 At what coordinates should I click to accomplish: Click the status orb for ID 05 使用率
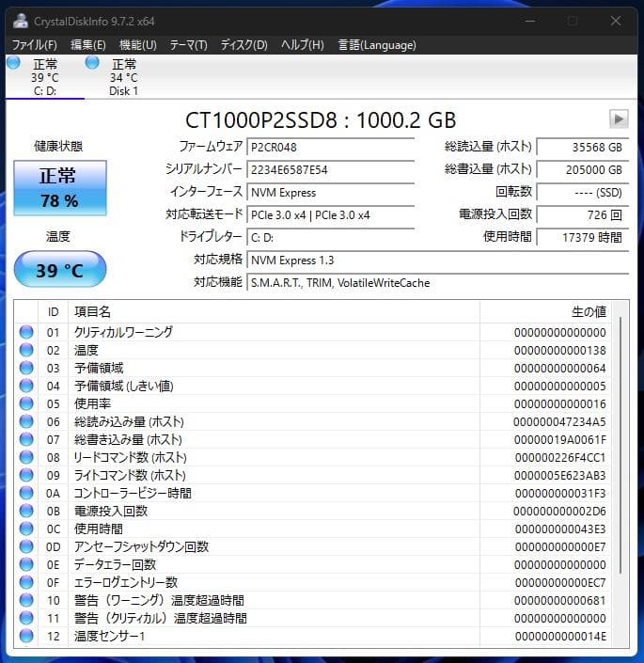pyautogui.click(x=26, y=403)
